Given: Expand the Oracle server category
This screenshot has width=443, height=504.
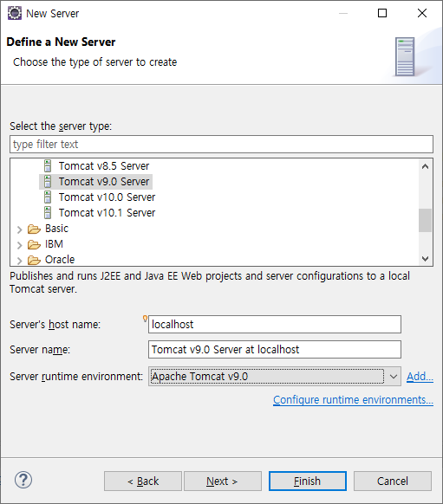Looking at the screenshot, I should [20, 261].
